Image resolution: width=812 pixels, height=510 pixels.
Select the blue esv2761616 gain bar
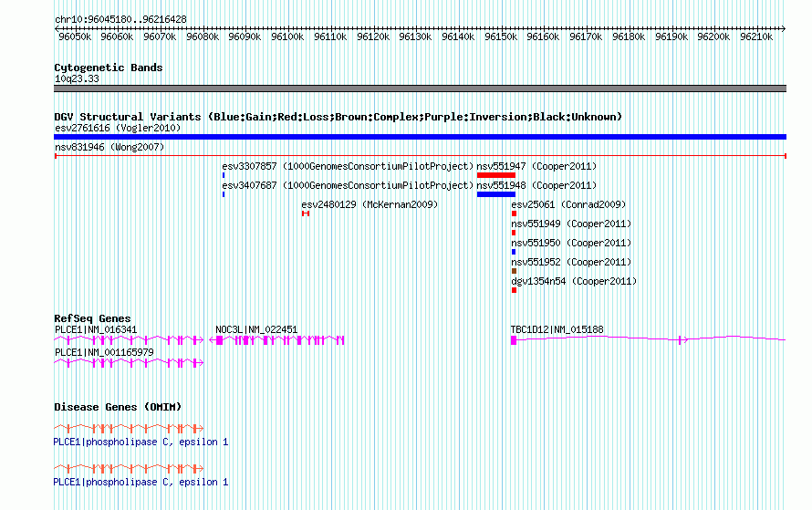click(x=420, y=137)
